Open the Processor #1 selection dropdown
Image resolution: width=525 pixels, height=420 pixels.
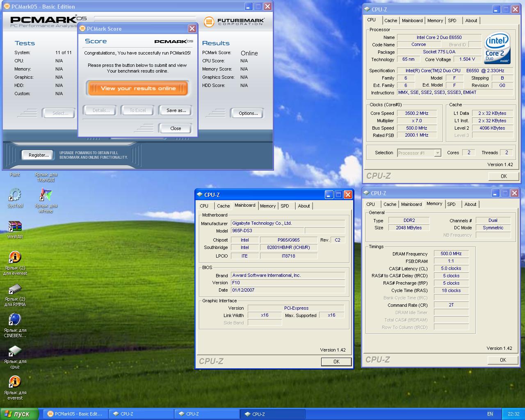419,153
